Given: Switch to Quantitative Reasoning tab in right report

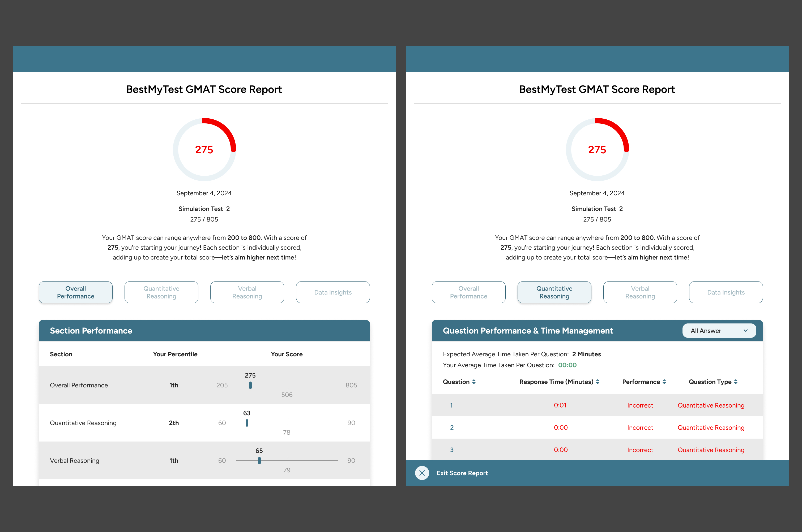Looking at the screenshot, I should point(554,292).
